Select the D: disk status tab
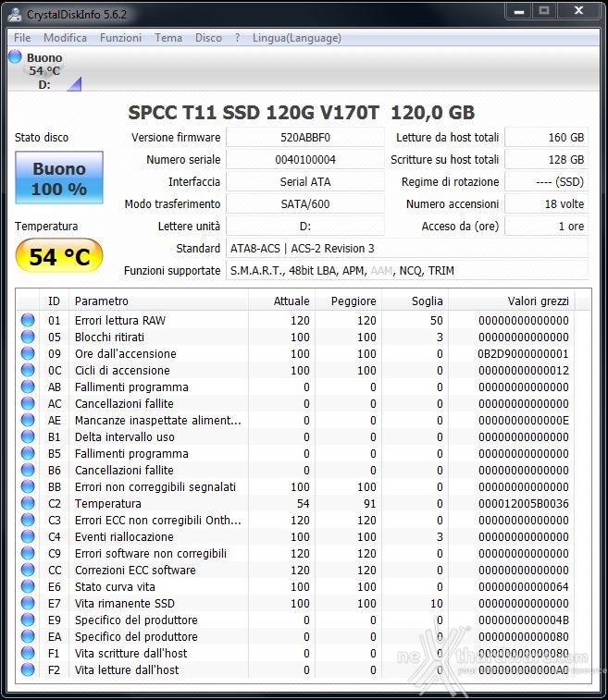 pyautogui.click(x=44, y=70)
